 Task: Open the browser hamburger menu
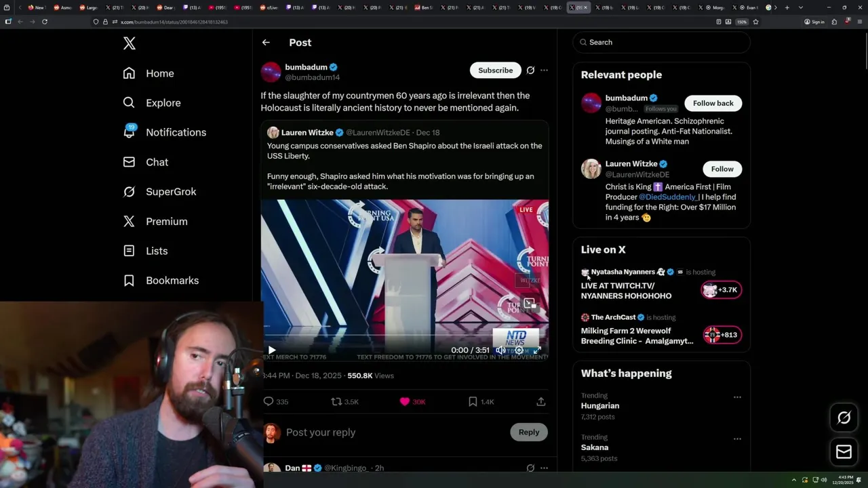859,22
